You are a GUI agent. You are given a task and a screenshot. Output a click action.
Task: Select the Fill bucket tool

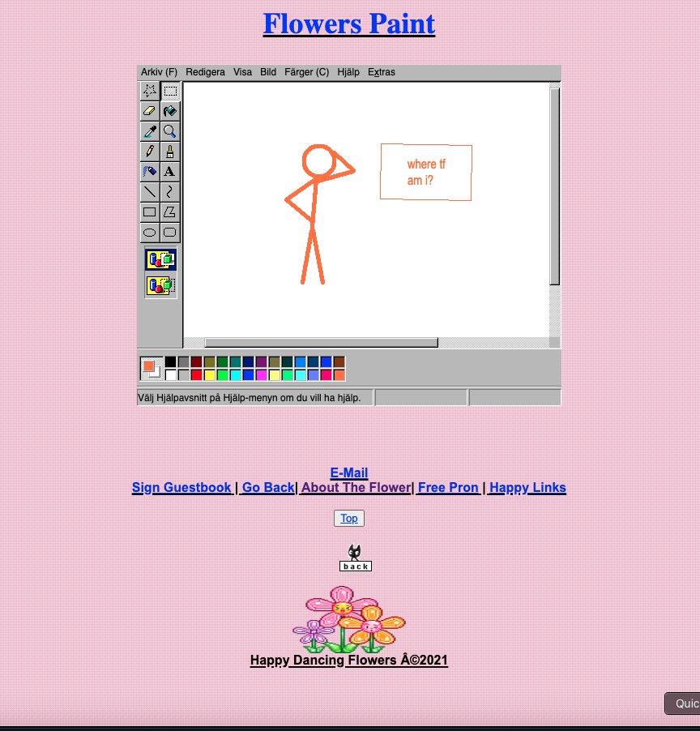[x=170, y=111]
